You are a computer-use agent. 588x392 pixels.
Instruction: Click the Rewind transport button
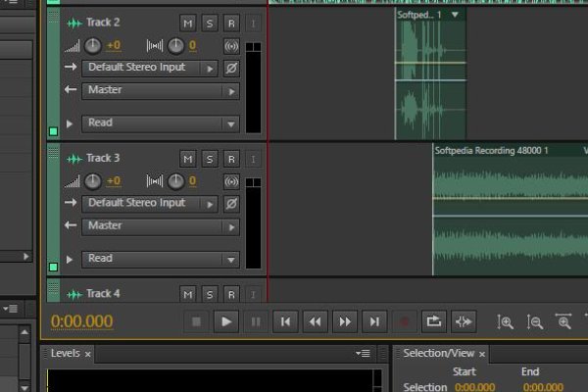point(315,320)
